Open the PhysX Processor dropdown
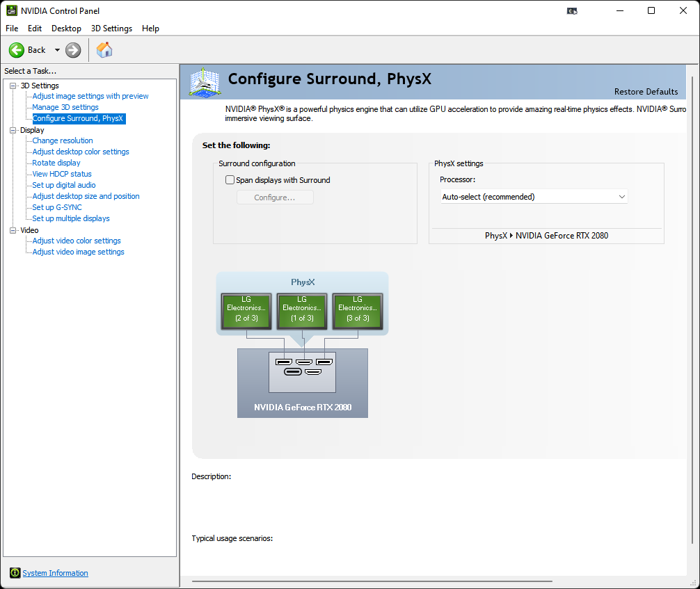Screen dimensions: 700x589 pos(534,197)
